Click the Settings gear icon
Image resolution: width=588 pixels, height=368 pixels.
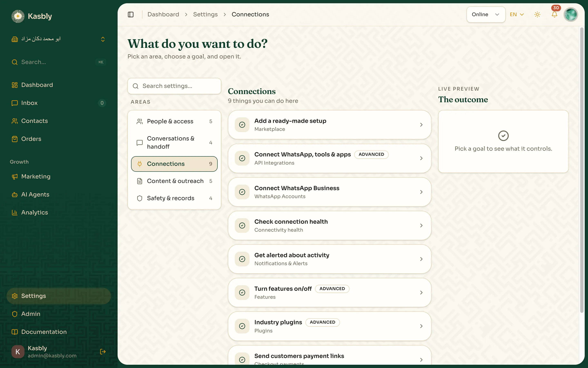coord(14,296)
